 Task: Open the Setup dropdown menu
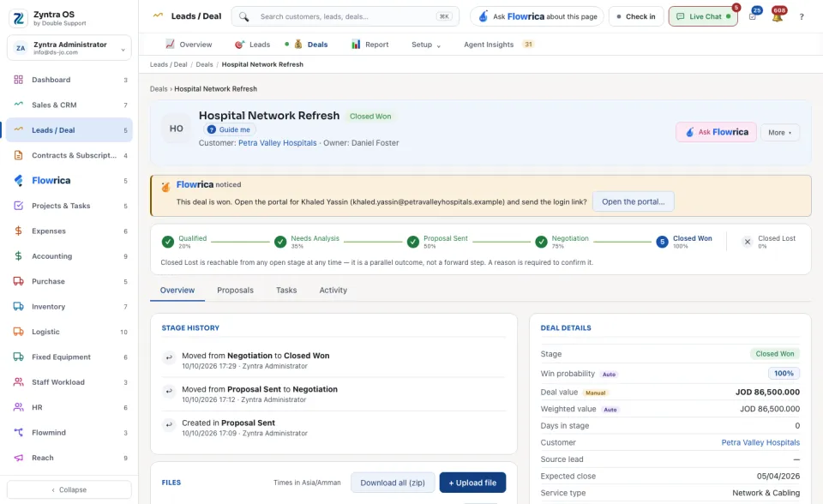[x=426, y=45]
